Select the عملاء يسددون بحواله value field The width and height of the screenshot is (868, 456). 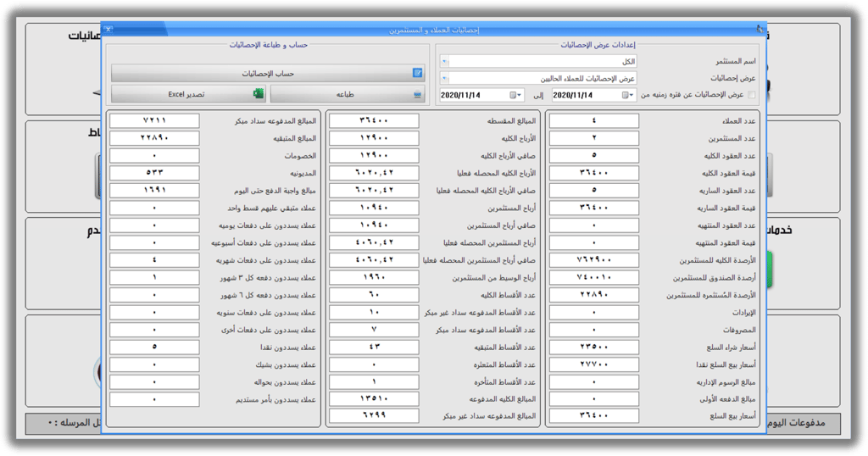click(154, 382)
